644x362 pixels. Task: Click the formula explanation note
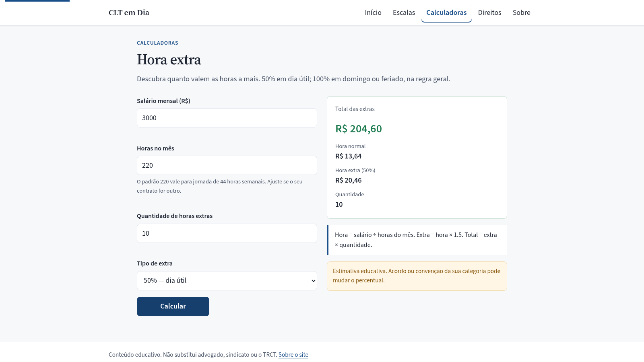(x=417, y=240)
